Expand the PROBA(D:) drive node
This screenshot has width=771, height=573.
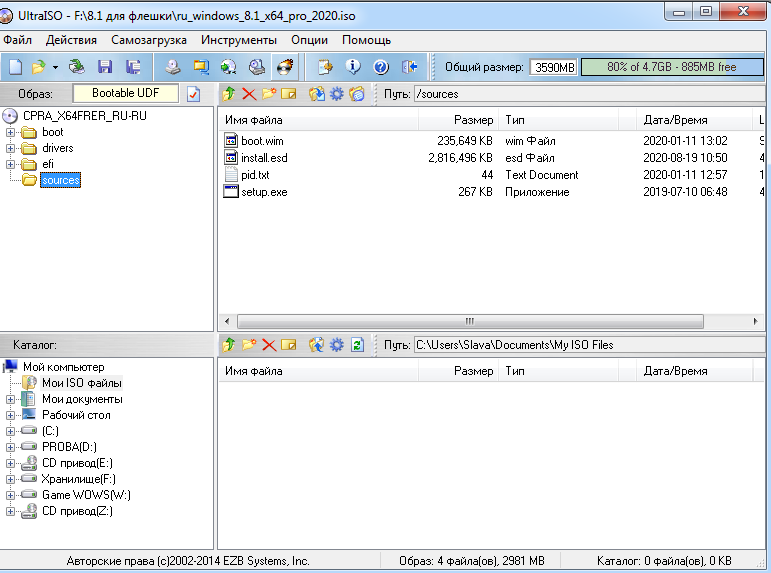[10, 447]
